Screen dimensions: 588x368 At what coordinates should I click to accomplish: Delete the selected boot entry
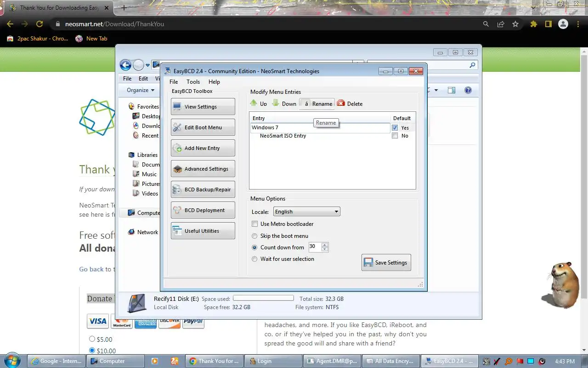click(x=350, y=103)
